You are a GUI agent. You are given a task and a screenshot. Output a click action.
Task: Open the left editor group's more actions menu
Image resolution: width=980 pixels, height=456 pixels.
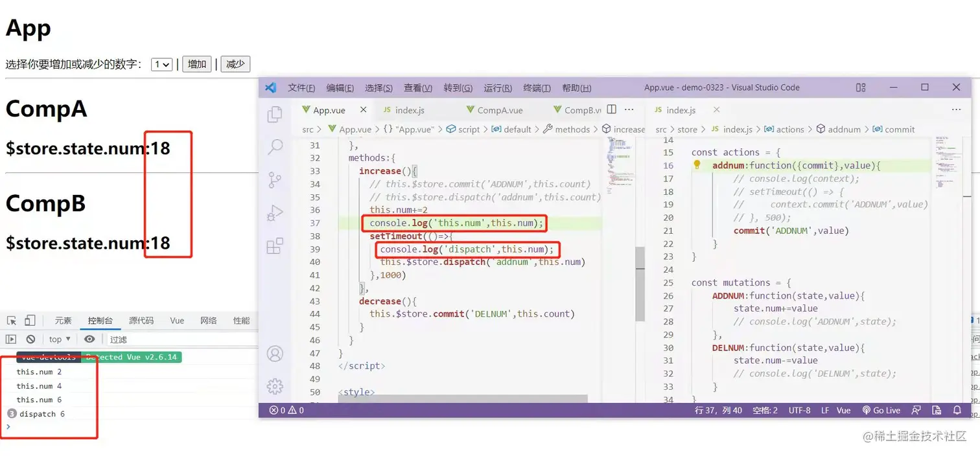tap(629, 109)
